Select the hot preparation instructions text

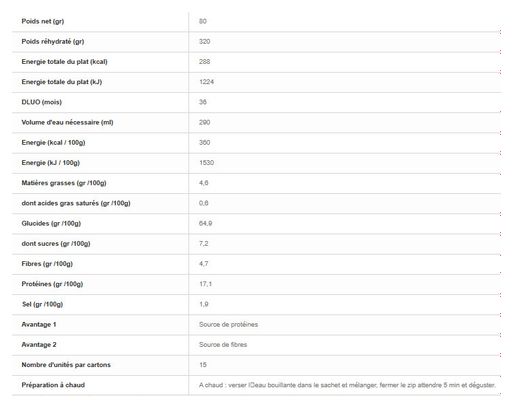tap(347, 385)
